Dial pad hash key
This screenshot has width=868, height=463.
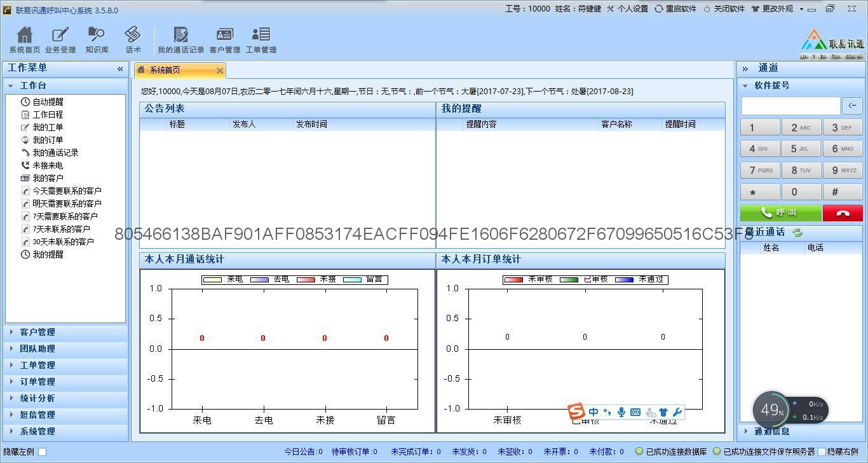[x=843, y=192]
